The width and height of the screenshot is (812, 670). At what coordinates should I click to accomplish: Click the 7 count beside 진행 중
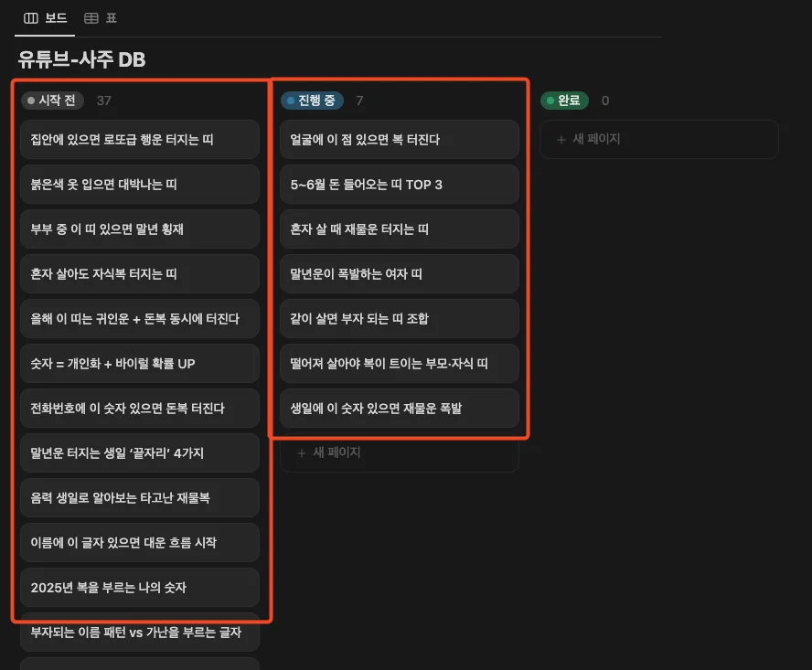pos(359,101)
